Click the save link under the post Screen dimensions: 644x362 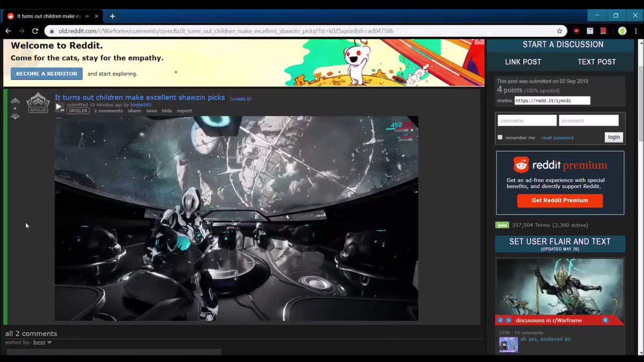click(151, 111)
